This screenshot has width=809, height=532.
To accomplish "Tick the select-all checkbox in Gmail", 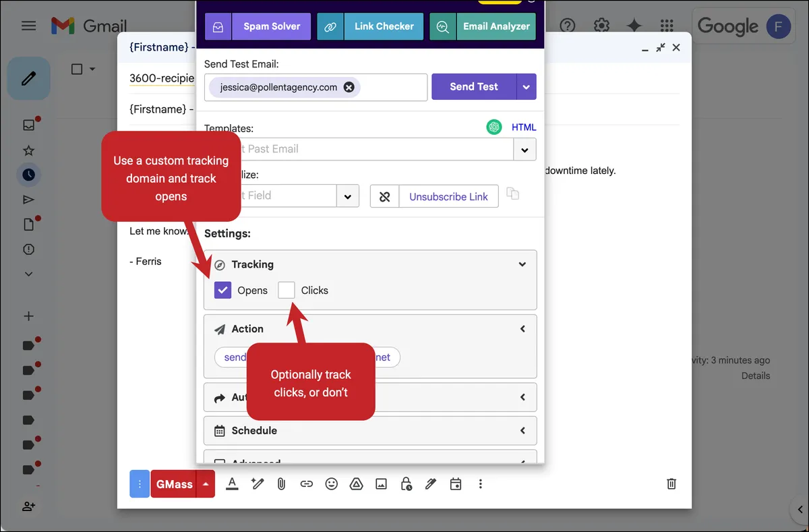I will pos(77,69).
